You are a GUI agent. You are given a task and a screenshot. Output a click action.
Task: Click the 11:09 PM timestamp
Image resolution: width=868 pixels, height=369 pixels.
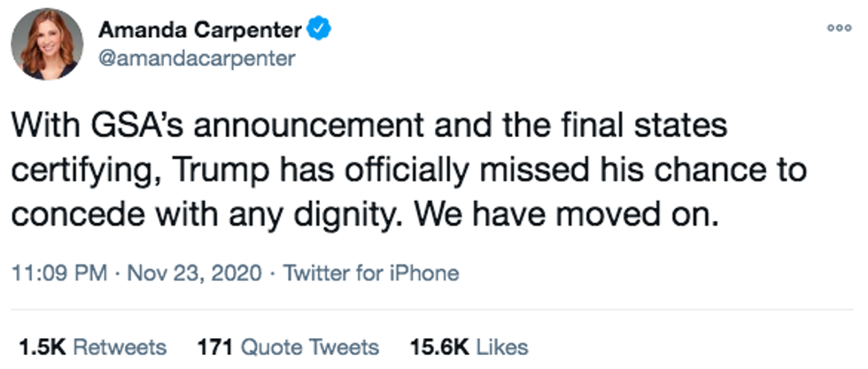point(60,273)
